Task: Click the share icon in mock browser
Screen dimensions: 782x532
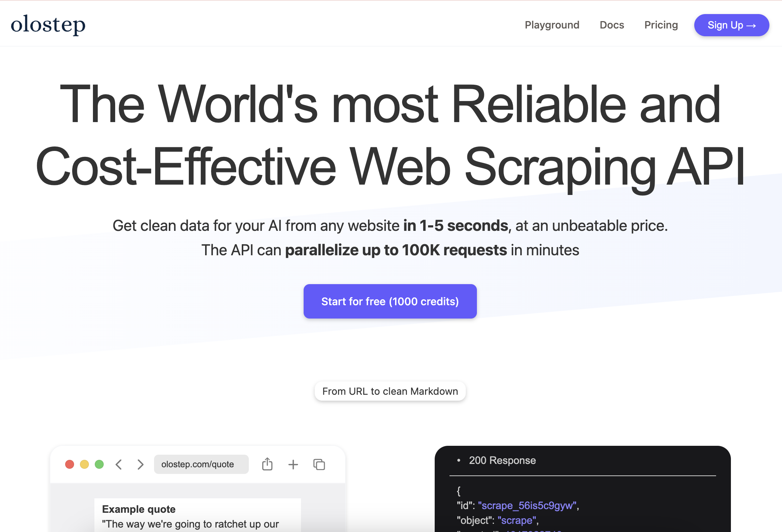Action: tap(267, 464)
